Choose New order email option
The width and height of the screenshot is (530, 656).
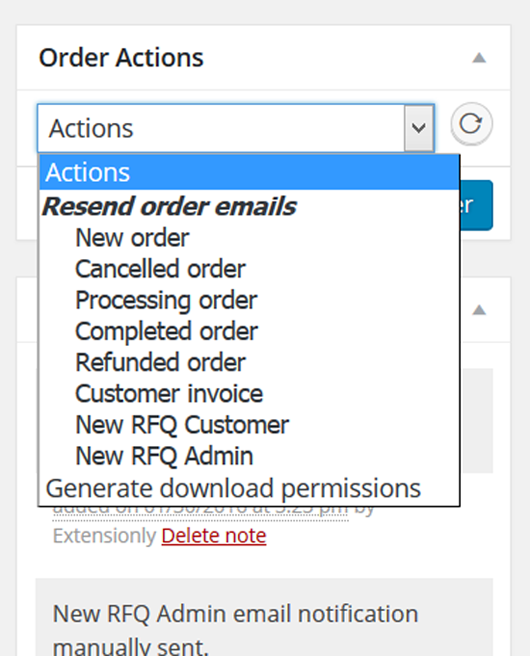point(132,238)
